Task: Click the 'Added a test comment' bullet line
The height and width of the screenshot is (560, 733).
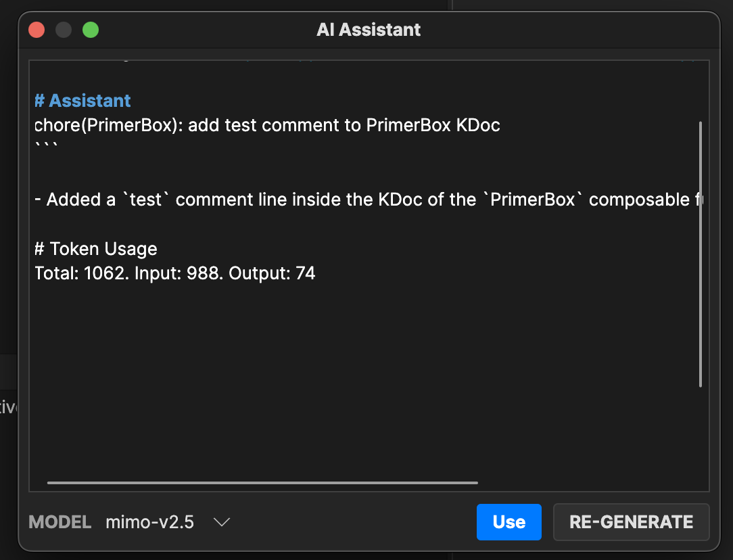Action: [369, 200]
